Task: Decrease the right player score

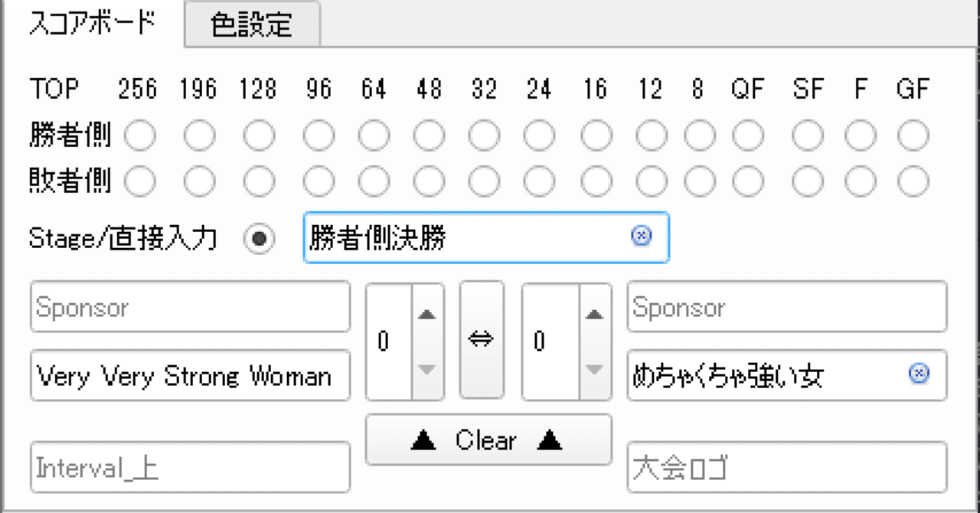Action: 594,370
